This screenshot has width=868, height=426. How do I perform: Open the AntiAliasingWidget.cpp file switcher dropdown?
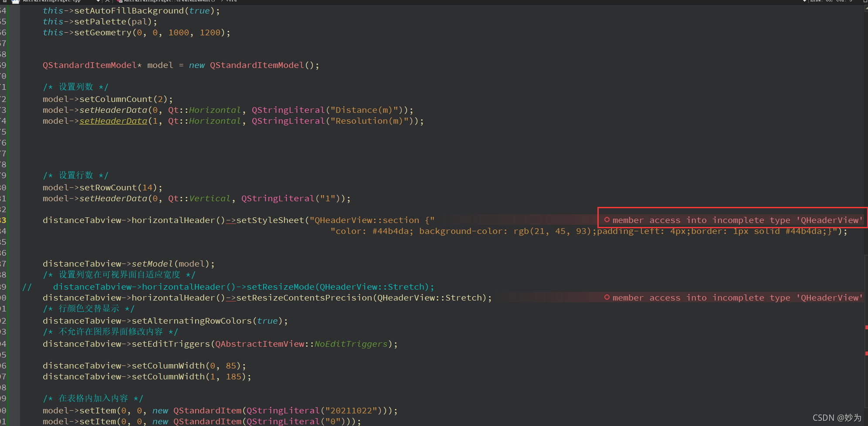(x=98, y=1)
